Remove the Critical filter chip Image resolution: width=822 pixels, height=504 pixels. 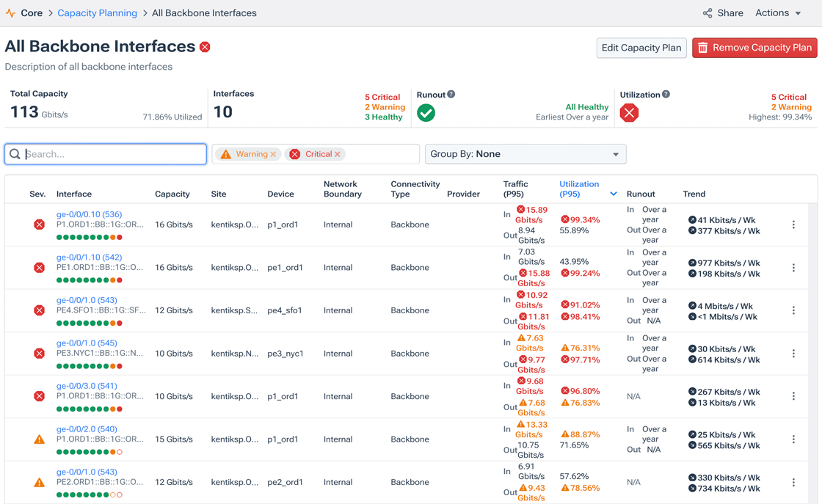pyautogui.click(x=337, y=154)
